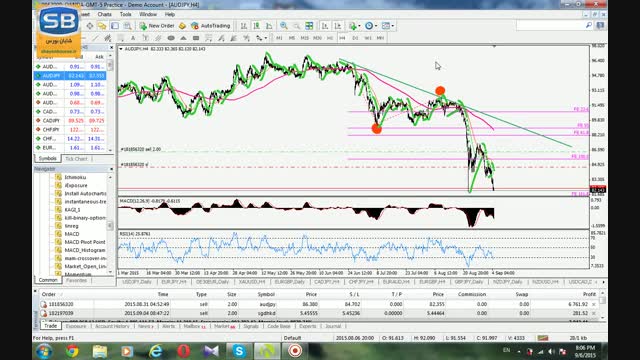Click the Zoom Out magnifier icon
Image resolution: width=640 pixels, height=360 pixels.
pos(297,26)
